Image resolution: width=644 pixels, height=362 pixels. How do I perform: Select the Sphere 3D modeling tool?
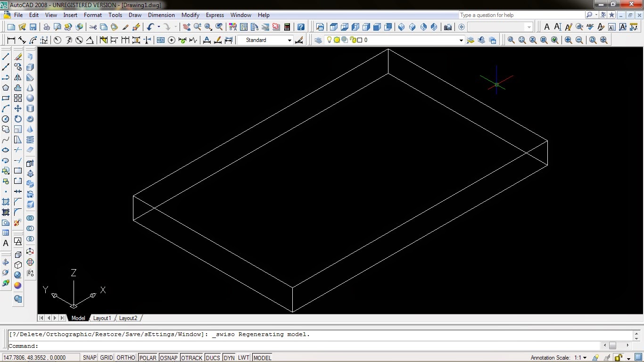pos(30,98)
